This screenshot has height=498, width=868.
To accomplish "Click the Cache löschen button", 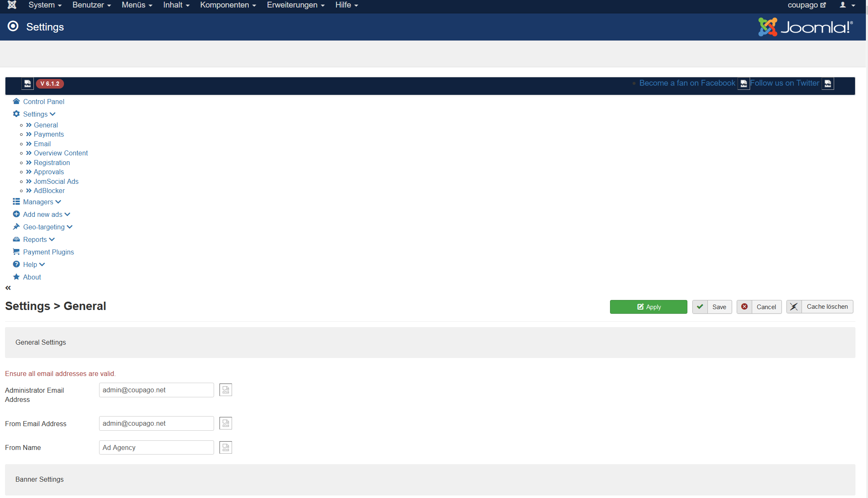I will 819,307.
